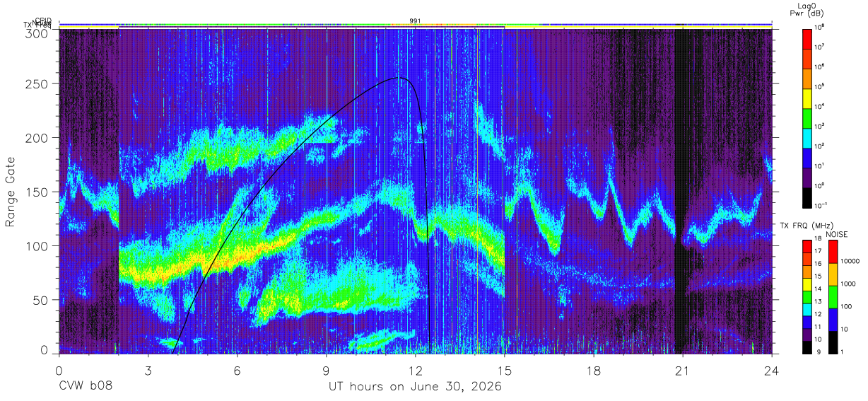The height and width of the screenshot is (401, 868).
Task: Click the UT hours on June 30, 2026 title
Action: pos(415,387)
